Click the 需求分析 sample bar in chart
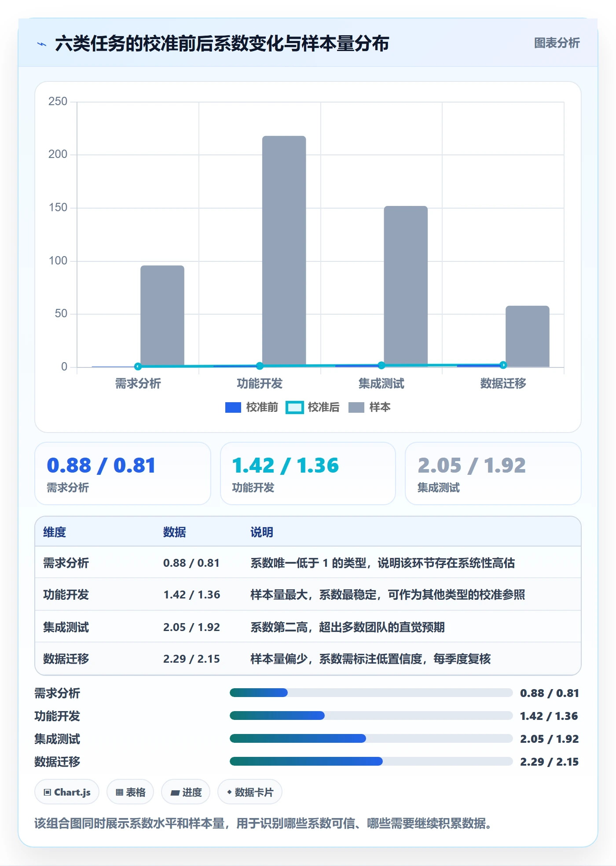The width and height of the screenshot is (616, 866). [162, 316]
